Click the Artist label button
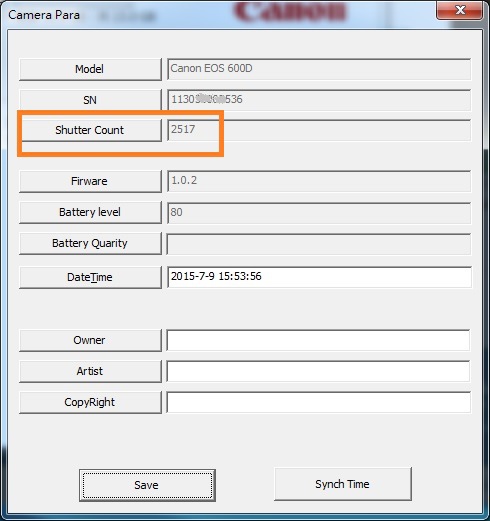This screenshot has width=490, height=521. coord(90,371)
